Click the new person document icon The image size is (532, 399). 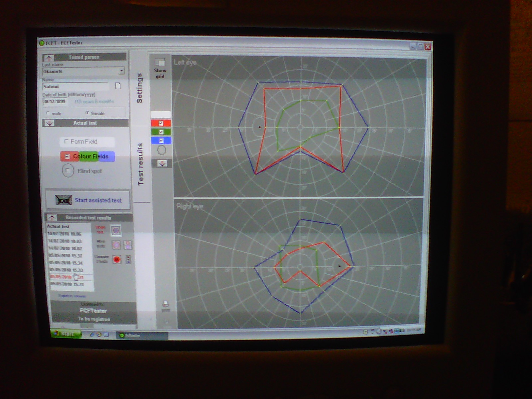point(118,86)
